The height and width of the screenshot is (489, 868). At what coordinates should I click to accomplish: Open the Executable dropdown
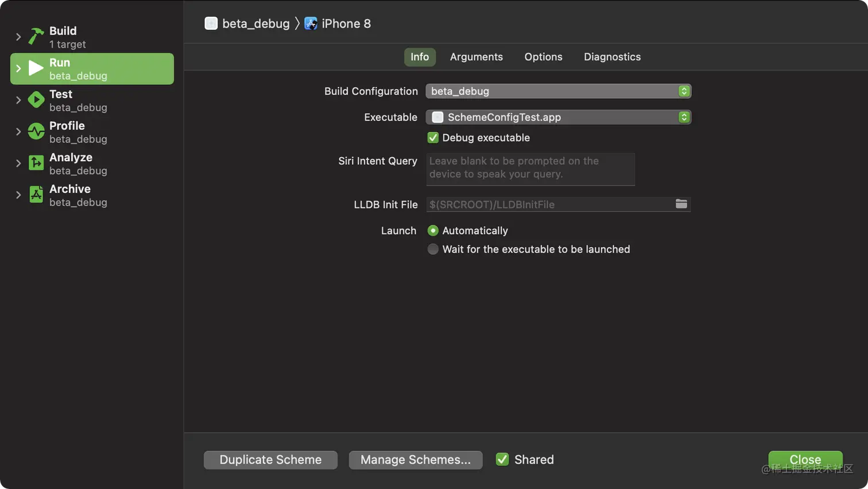tap(558, 117)
